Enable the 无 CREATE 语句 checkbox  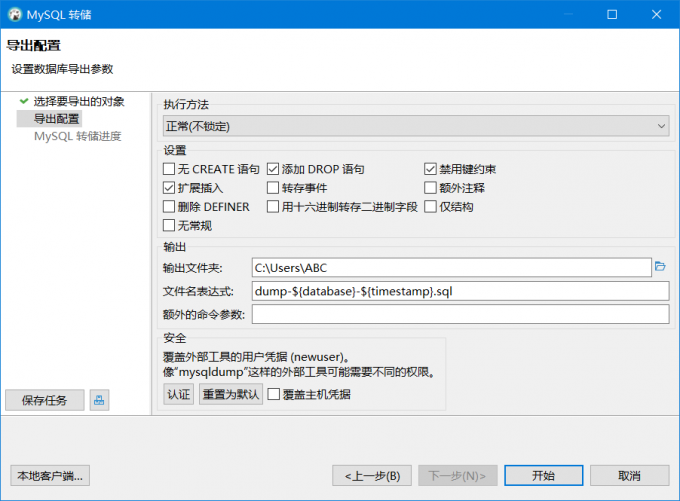pos(169,169)
